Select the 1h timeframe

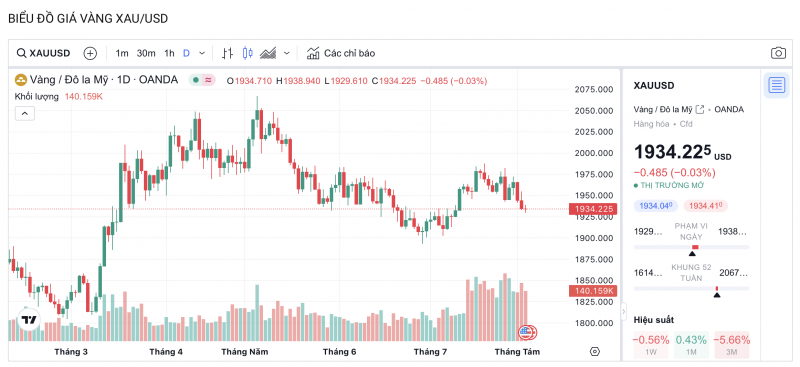pyautogui.click(x=169, y=53)
